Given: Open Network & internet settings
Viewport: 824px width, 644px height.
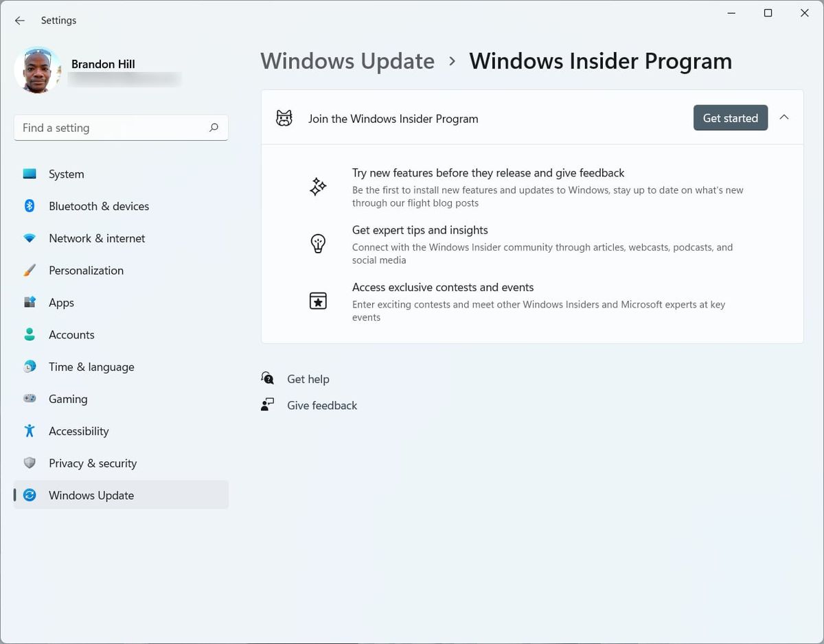Looking at the screenshot, I should [97, 238].
